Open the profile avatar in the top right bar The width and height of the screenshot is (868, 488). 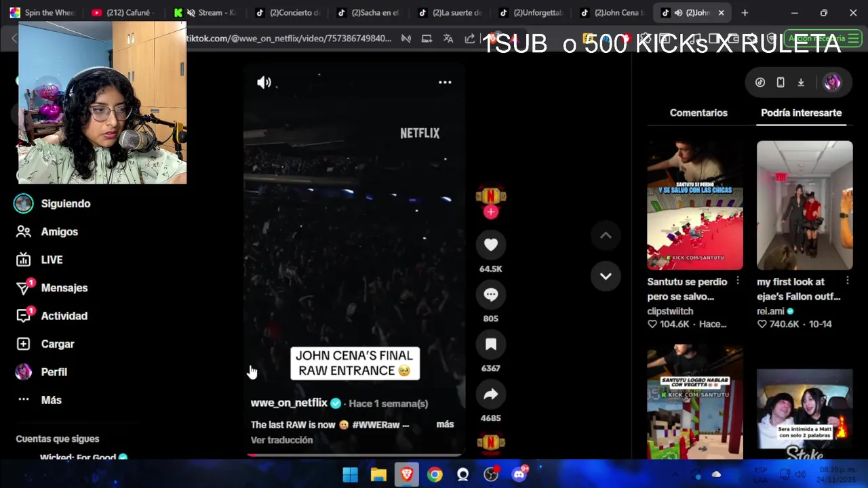[x=832, y=82]
